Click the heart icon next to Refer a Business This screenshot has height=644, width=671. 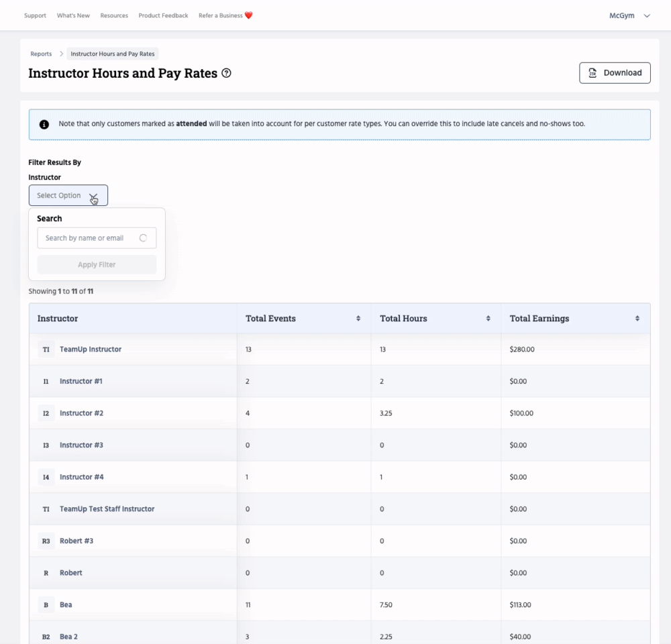(x=248, y=14)
